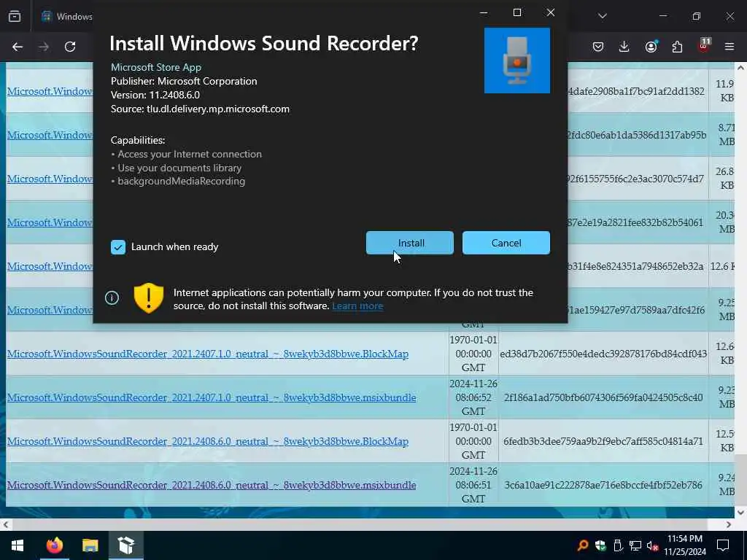Cancel the Sound Recorder installation

click(506, 243)
